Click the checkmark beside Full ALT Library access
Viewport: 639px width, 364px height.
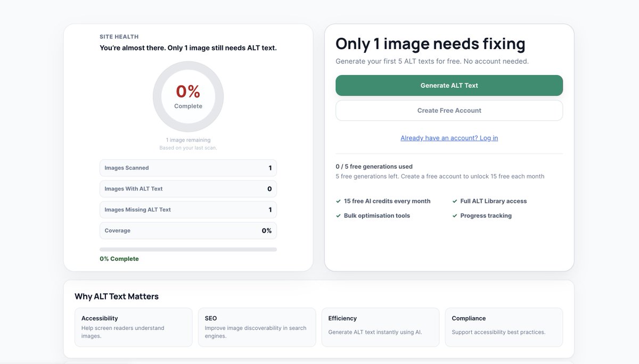(455, 201)
